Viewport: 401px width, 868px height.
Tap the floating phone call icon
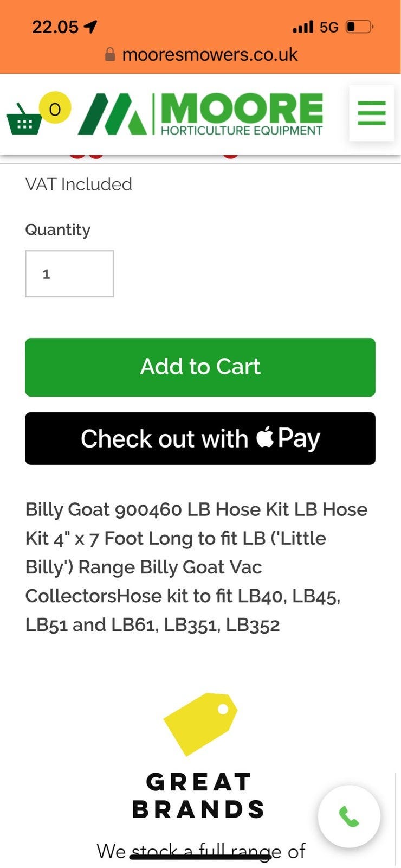pos(349,816)
